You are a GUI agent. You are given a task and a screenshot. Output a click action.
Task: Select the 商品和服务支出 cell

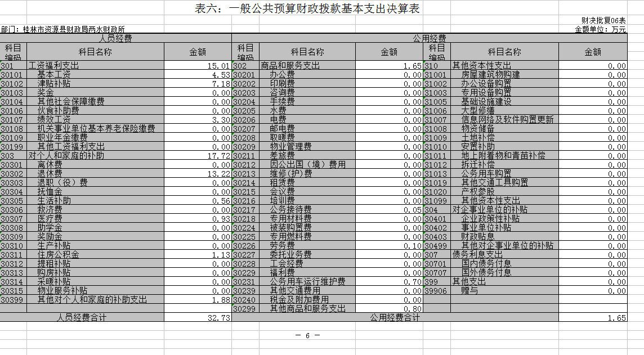(290, 66)
